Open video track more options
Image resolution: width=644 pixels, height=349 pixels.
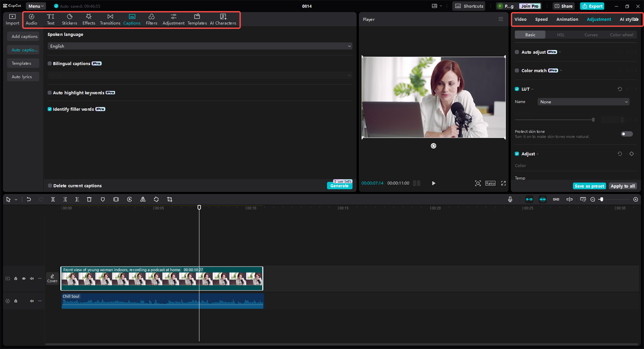point(40,278)
